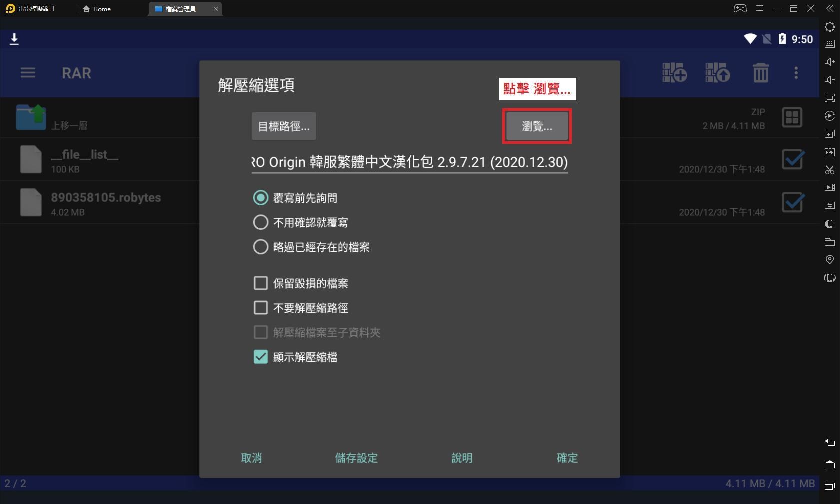Select the __file_list__ file name
Screen dimensions: 840x504
click(84, 154)
